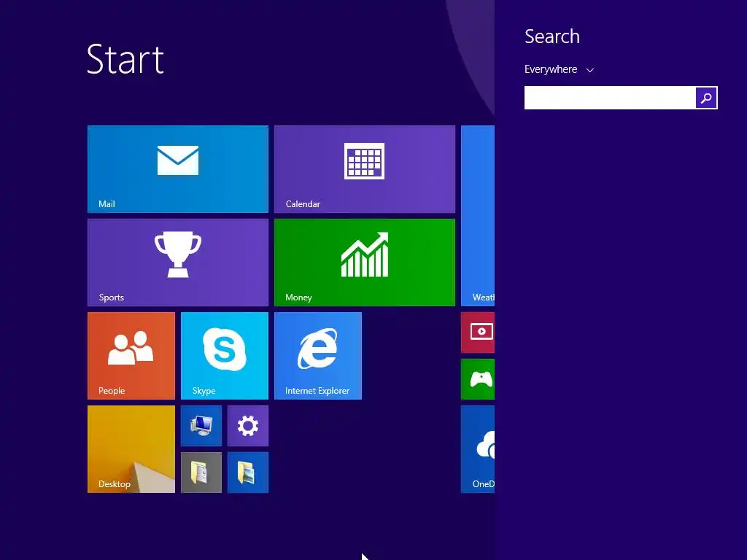Expand the Everywhere search scope dropdown
Image resolution: width=747 pixels, height=560 pixels.
(x=559, y=69)
